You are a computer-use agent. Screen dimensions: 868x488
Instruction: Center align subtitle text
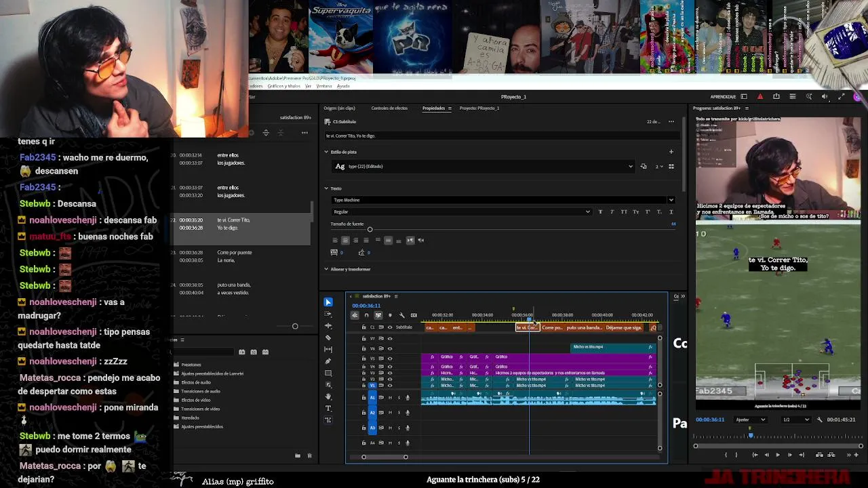345,240
